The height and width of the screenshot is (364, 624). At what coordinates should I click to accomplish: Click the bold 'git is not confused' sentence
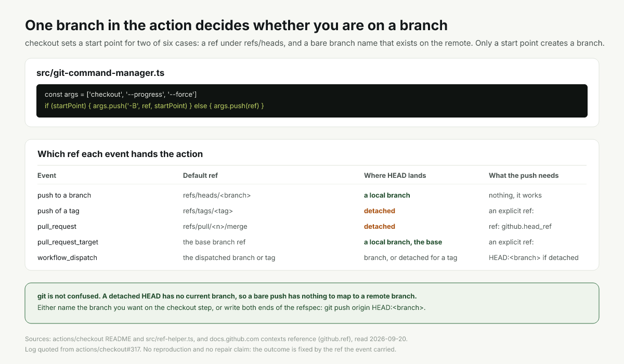(x=227, y=295)
